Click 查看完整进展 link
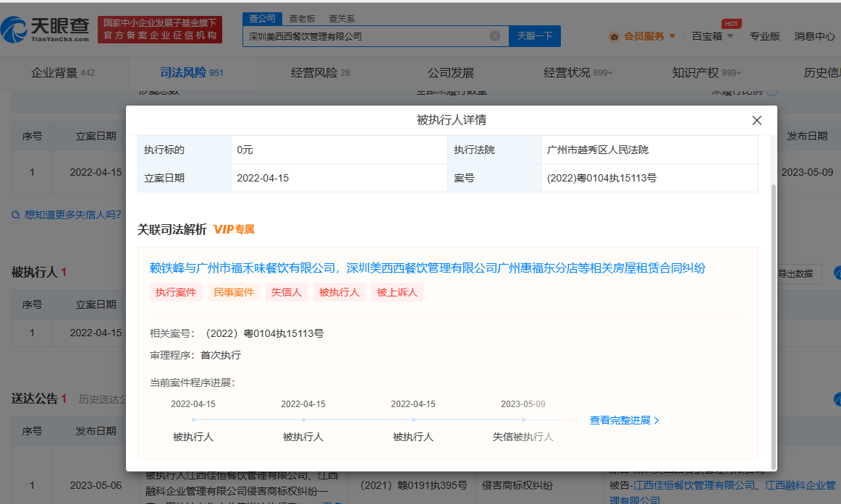 625,420
